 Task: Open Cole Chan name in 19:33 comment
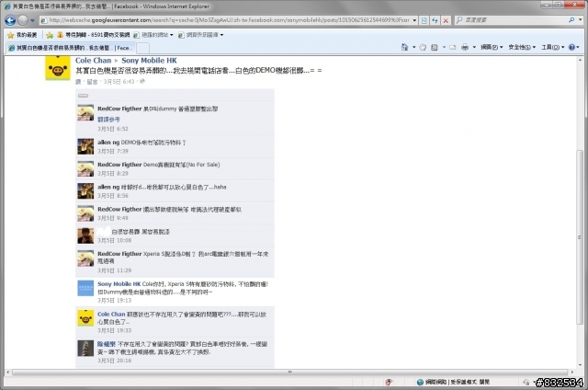[x=111, y=315]
